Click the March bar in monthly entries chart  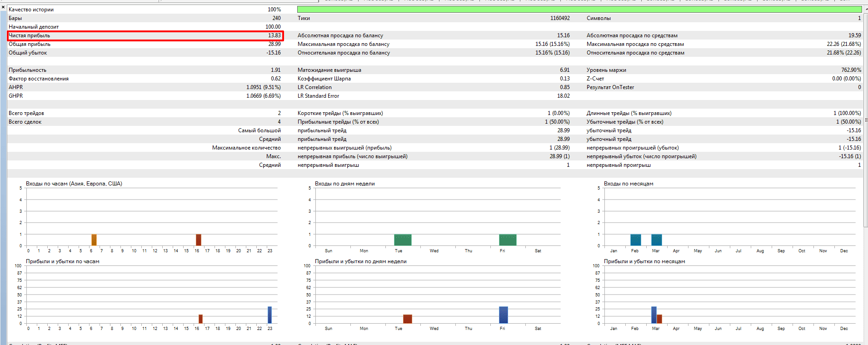pos(657,240)
